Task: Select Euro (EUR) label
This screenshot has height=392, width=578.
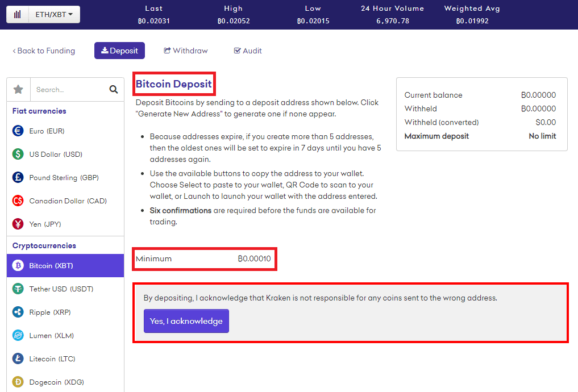Action: point(47,131)
